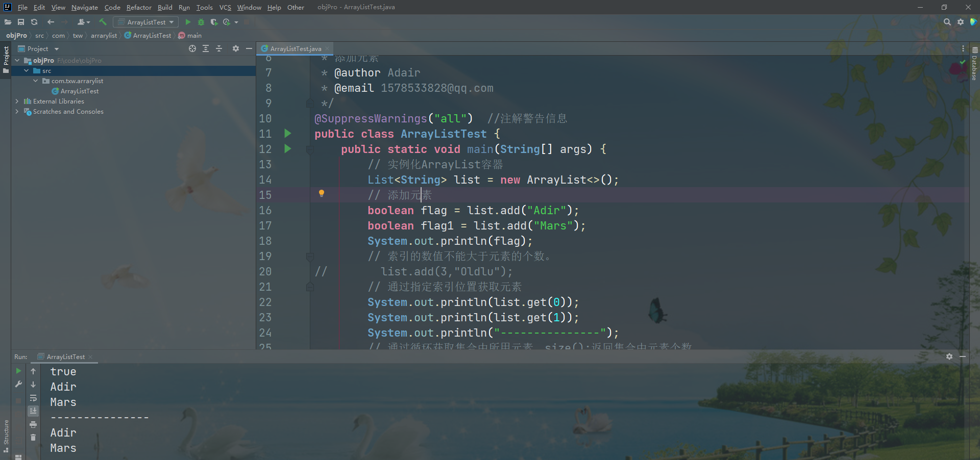The image size is (980, 460).
Task: Click the Save All toolbar icon
Action: tap(21, 22)
